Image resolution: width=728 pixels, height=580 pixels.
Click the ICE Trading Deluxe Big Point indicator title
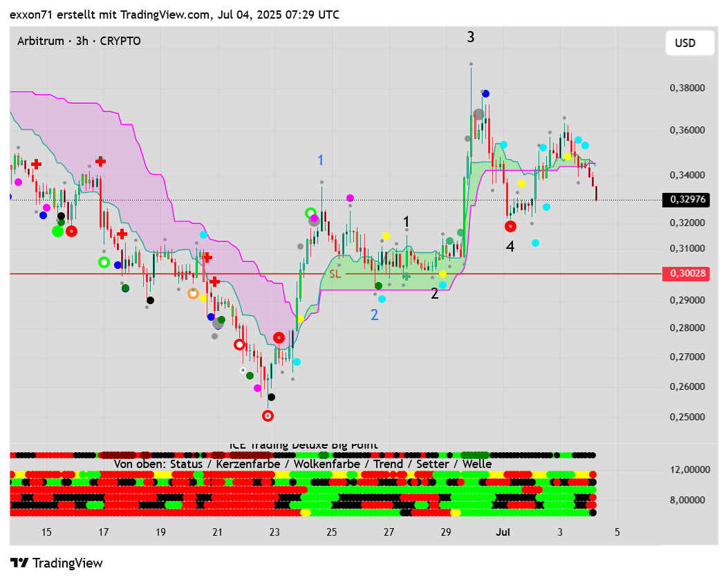pos(303,445)
